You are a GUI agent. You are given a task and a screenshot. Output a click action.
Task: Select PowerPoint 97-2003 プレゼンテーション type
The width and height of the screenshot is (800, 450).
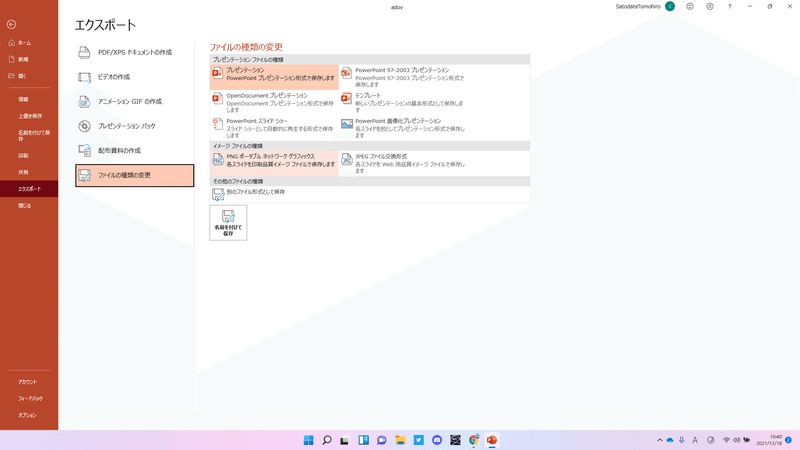pyautogui.click(x=403, y=77)
